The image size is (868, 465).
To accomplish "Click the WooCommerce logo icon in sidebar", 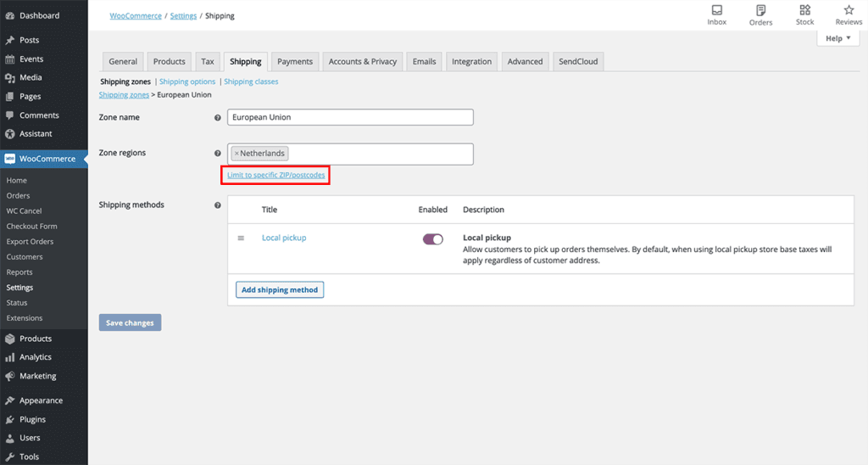I will click(x=10, y=159).
